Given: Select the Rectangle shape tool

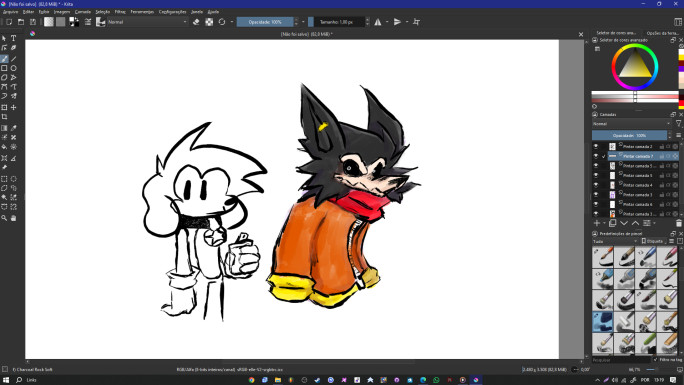Looking at the screenshot, I should click(4, 68).
